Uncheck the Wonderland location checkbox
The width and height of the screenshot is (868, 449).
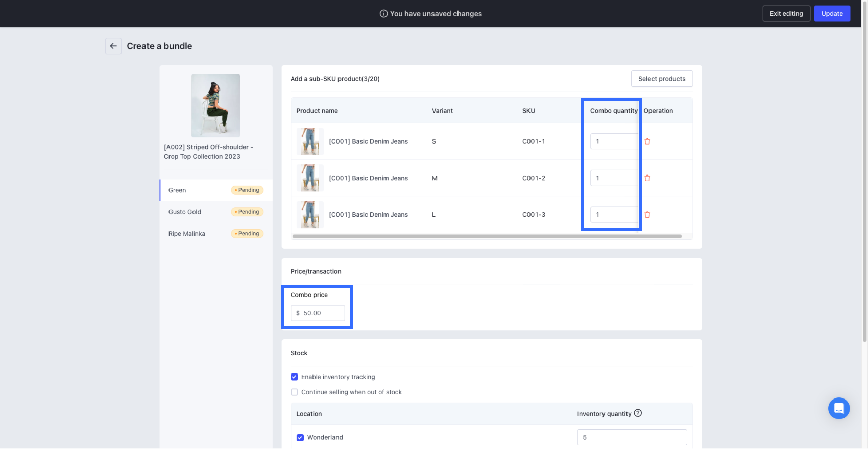click(x=300, y=438)
